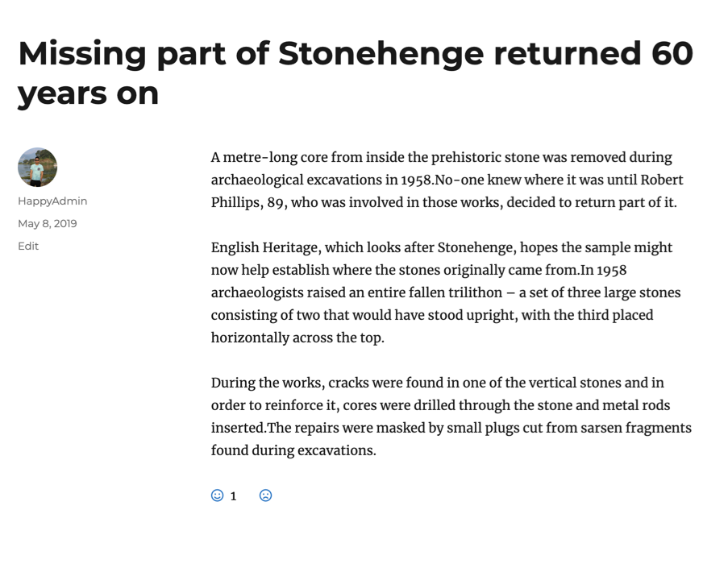Click the Edit link under the date
This screenshot has height=572, width=728.
(28, 246)
